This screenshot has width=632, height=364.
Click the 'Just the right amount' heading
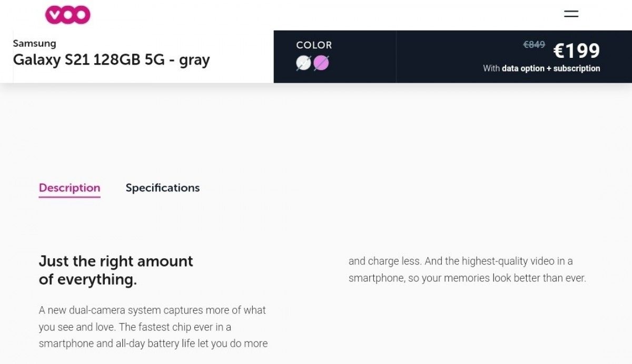[x=116, y=261]
